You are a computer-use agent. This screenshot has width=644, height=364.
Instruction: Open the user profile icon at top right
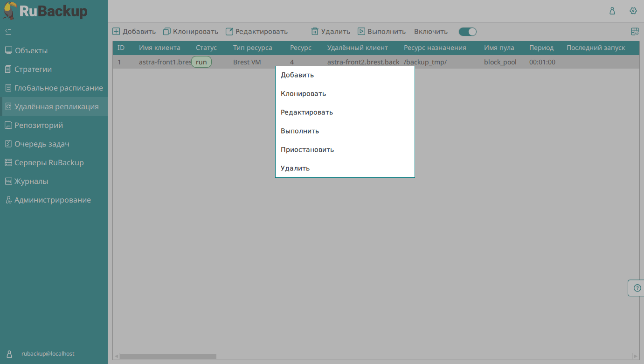click(612, 11)
